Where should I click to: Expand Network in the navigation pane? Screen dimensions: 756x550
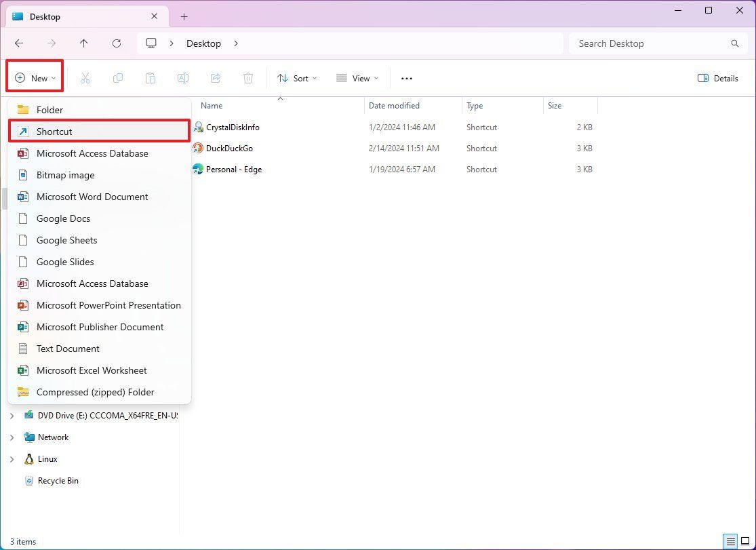[x=12, y=437]
